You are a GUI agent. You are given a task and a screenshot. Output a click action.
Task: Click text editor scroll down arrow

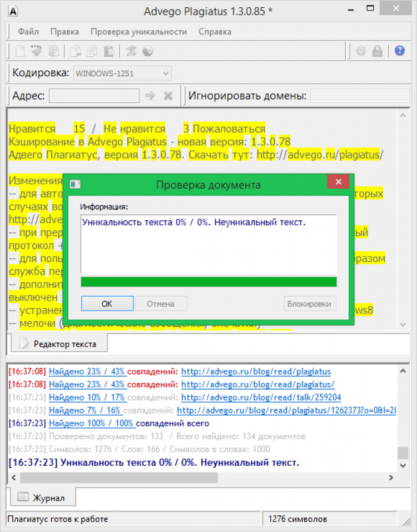click(x=403, y=324)
